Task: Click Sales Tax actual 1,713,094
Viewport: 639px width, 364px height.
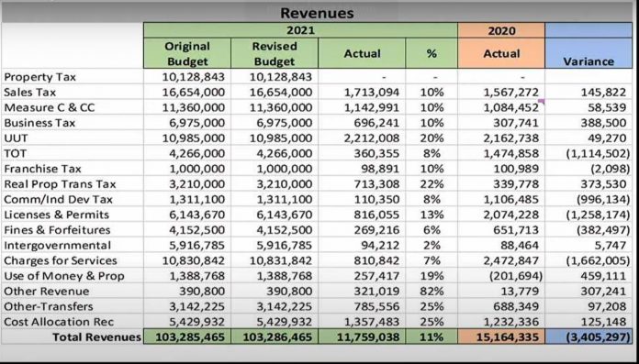Action: click(x=372, y=93)
